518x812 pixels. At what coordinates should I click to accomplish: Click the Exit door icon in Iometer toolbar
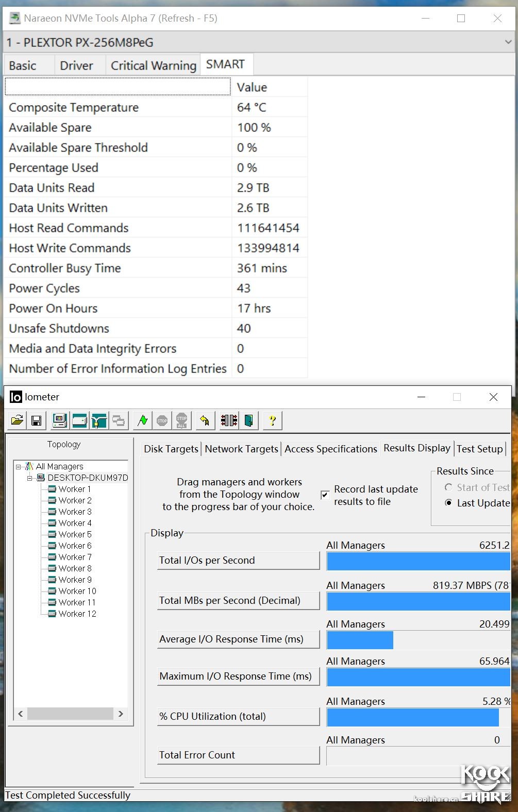tap(248, 420)
